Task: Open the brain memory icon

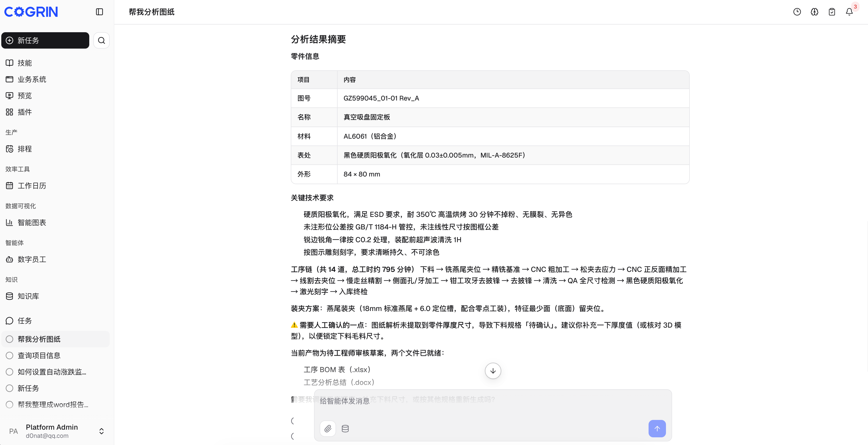Action: click(815, 12)
